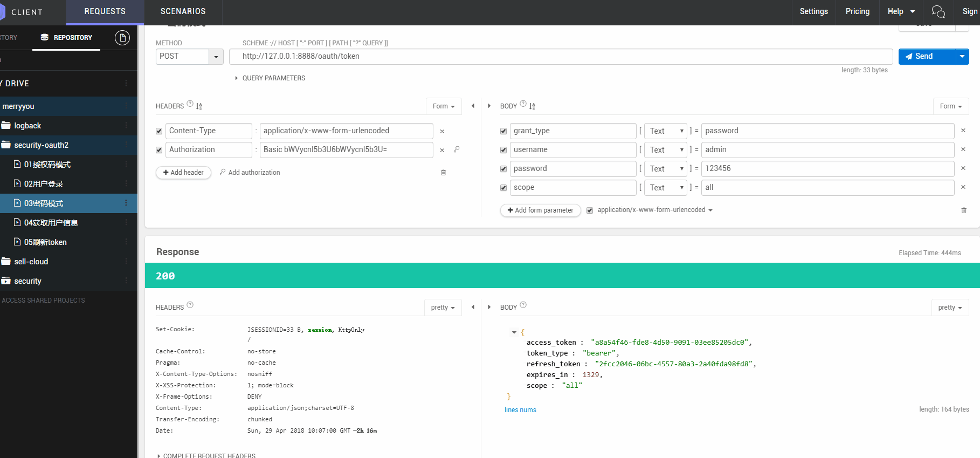Expand the QUERY PARAMETERS section
The height and width of the screenshot is (458, 980).
[270, 78]
